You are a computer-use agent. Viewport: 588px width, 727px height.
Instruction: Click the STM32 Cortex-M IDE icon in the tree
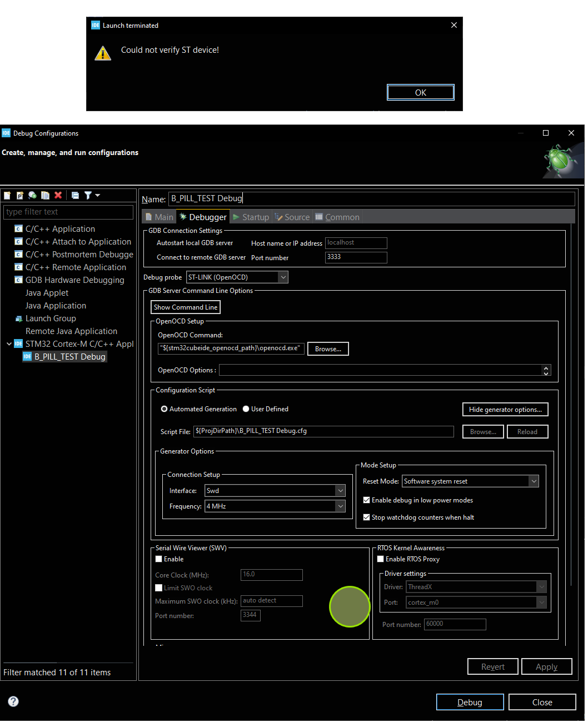[x=18, y=344]
